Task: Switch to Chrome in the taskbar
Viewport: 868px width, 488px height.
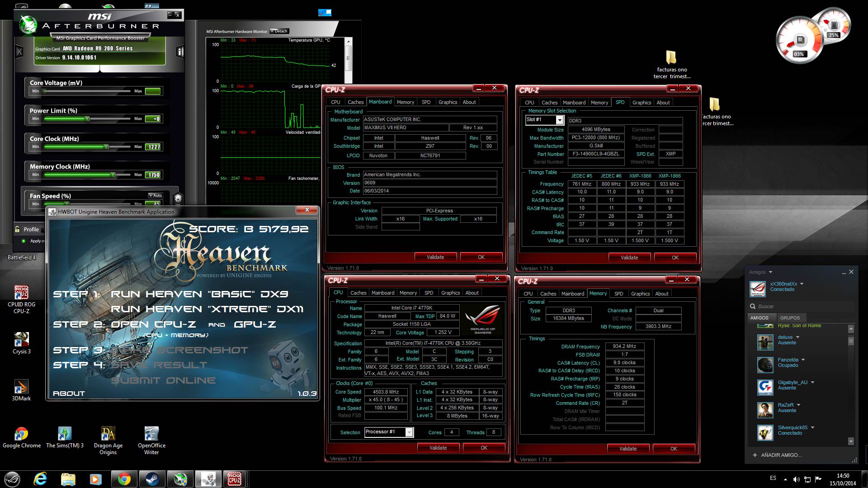Action: pyautogui.click(x=124, y=479)
